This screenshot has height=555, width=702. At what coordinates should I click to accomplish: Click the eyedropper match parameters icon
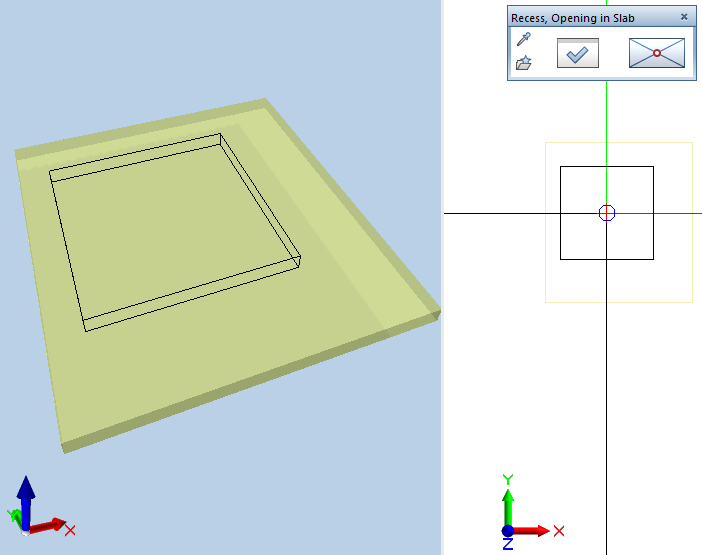click(x=523, y=40)
